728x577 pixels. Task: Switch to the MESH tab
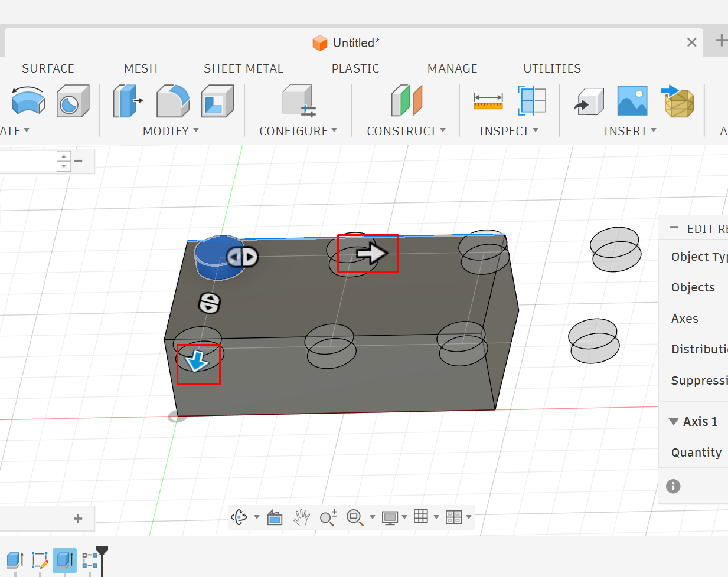[x=141, y=68]
